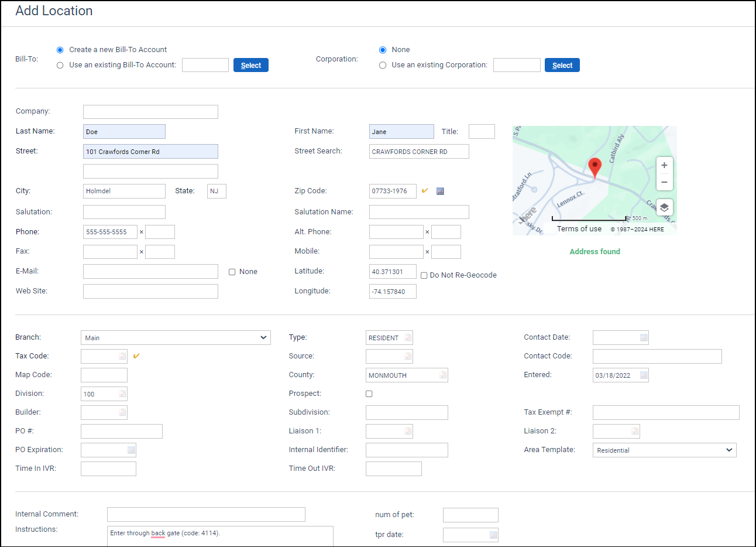Click the Select button next to Bill-To Account
This screenshot has height=547, width=756.
tap(250, 65)
